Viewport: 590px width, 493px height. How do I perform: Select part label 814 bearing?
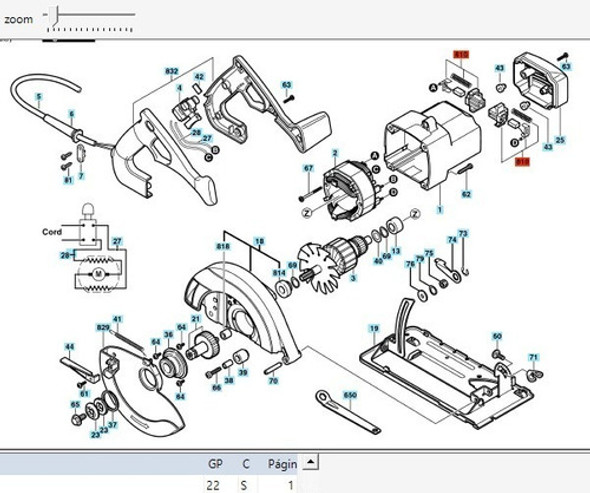[x=279, y=272]
